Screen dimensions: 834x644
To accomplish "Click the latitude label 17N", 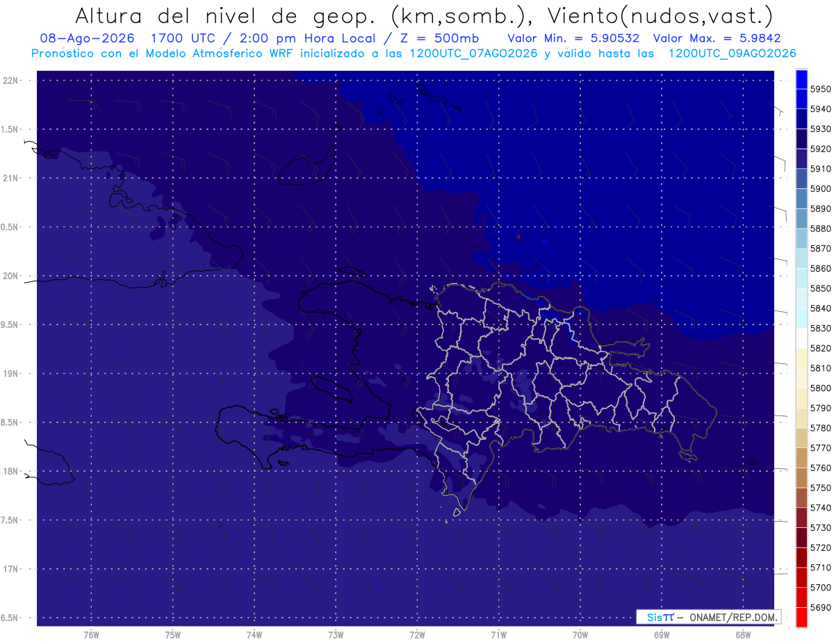I will coord(10,569).
